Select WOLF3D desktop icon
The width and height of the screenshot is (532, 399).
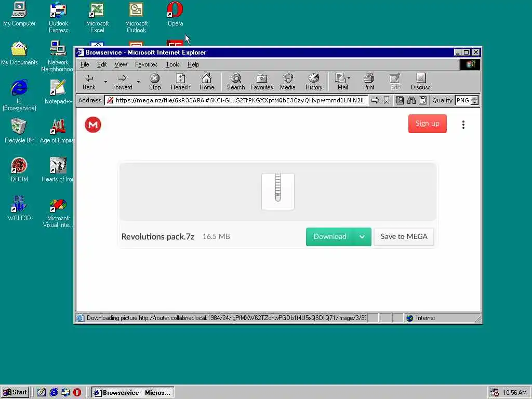[x=19, y=209]
